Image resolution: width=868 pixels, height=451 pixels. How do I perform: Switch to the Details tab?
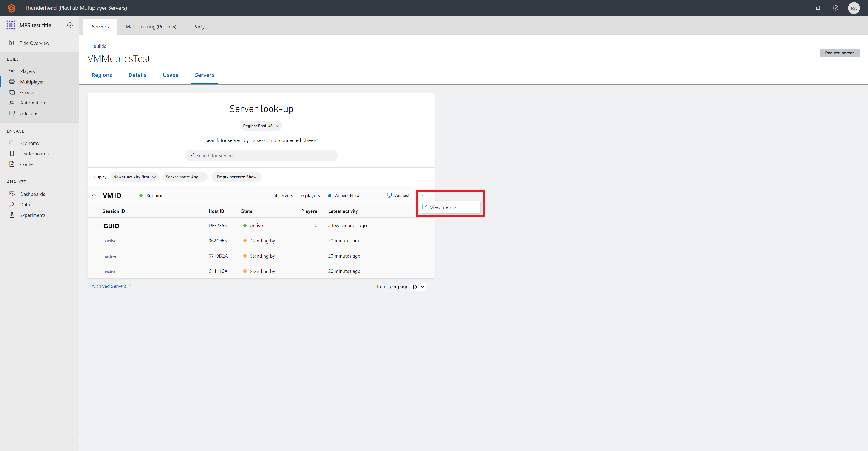pyautogui.click(x=137, y=75)
